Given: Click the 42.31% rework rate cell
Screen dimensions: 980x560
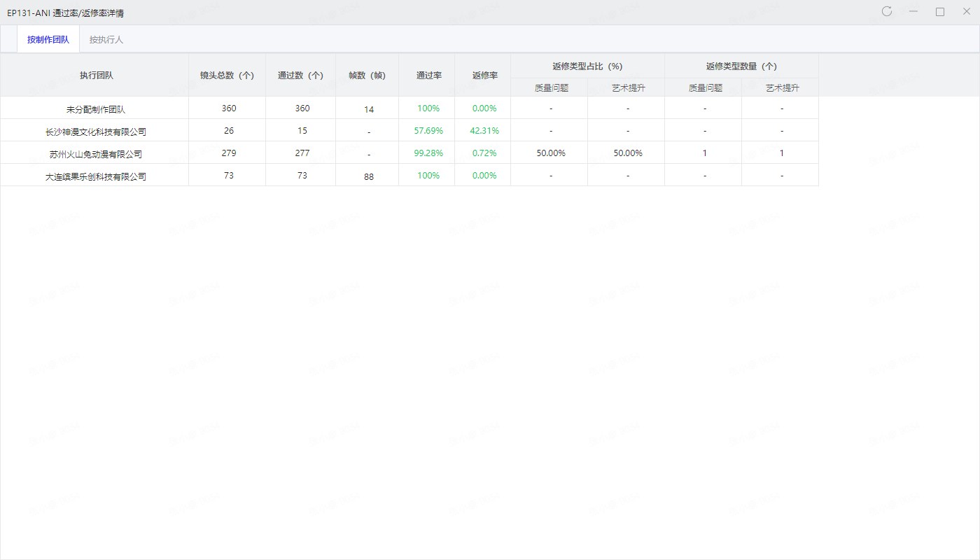Looking at the screenshot, I should (484, 131).
